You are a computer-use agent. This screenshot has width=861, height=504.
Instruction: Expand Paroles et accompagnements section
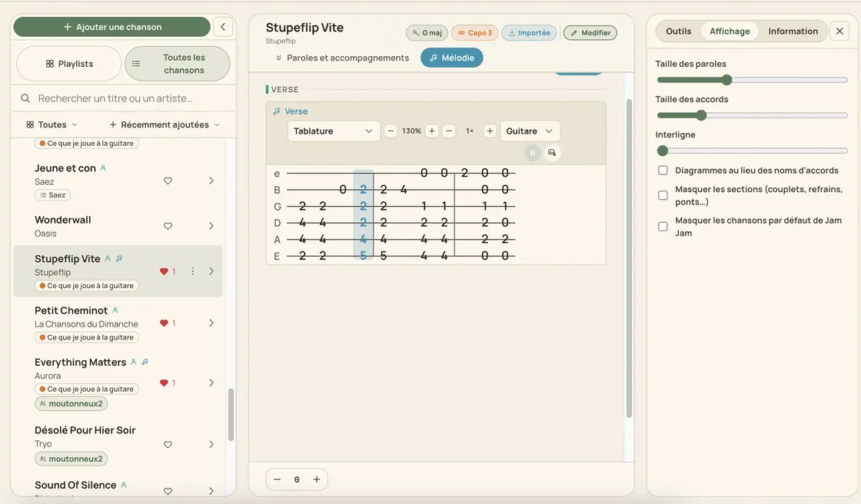click(x=342, y=58)
